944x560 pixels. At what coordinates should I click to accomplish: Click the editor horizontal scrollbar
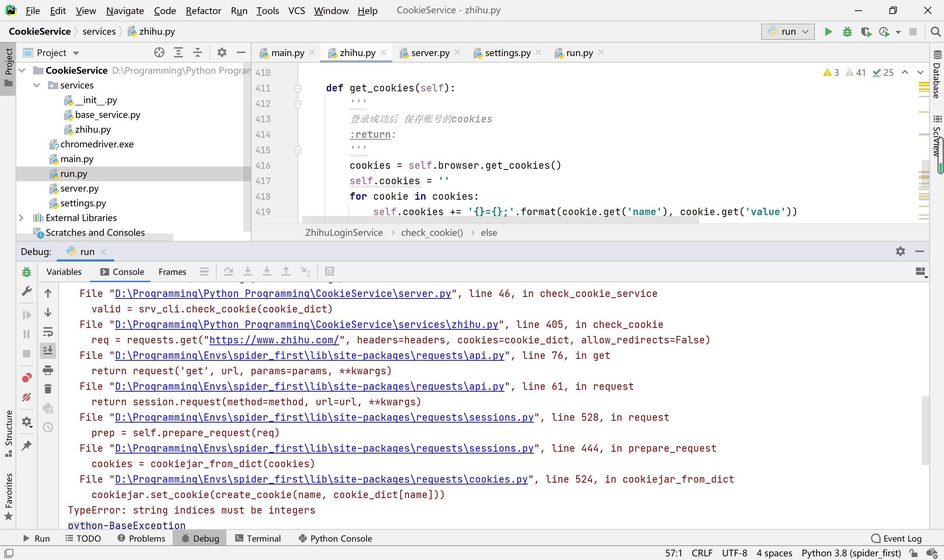[x=500, y=220]
